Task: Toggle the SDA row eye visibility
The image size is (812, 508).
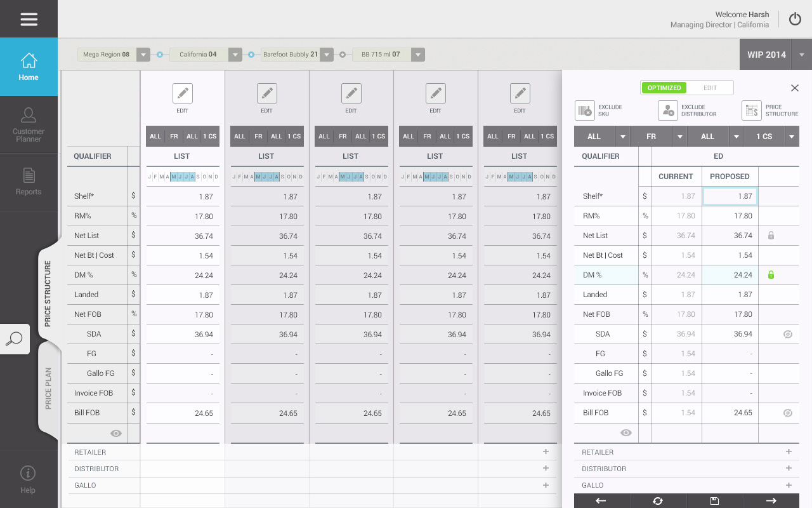Action: point(788,334)
